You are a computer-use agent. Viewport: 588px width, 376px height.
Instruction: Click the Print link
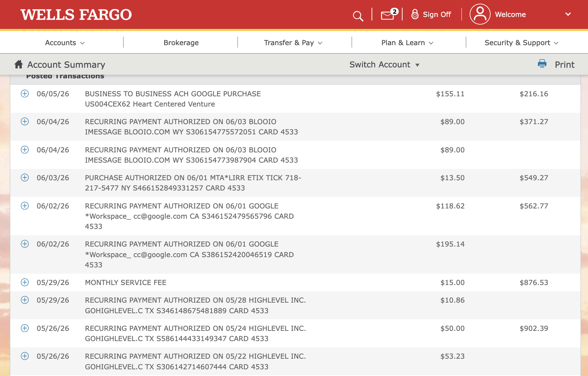[x=564, y=65]
